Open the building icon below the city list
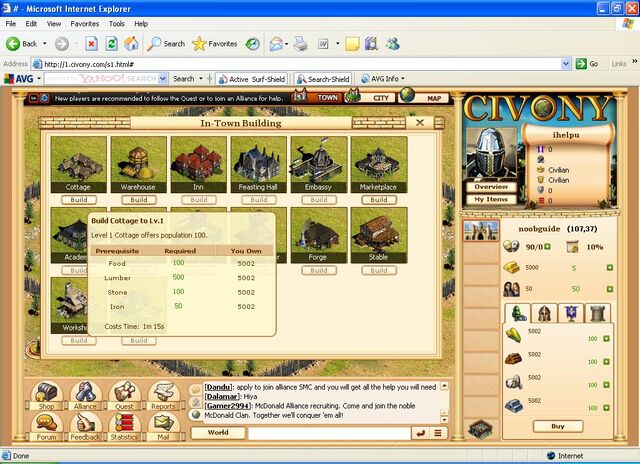Image resolution: width=640 pixels, height=464 pixels. (481, 428)
